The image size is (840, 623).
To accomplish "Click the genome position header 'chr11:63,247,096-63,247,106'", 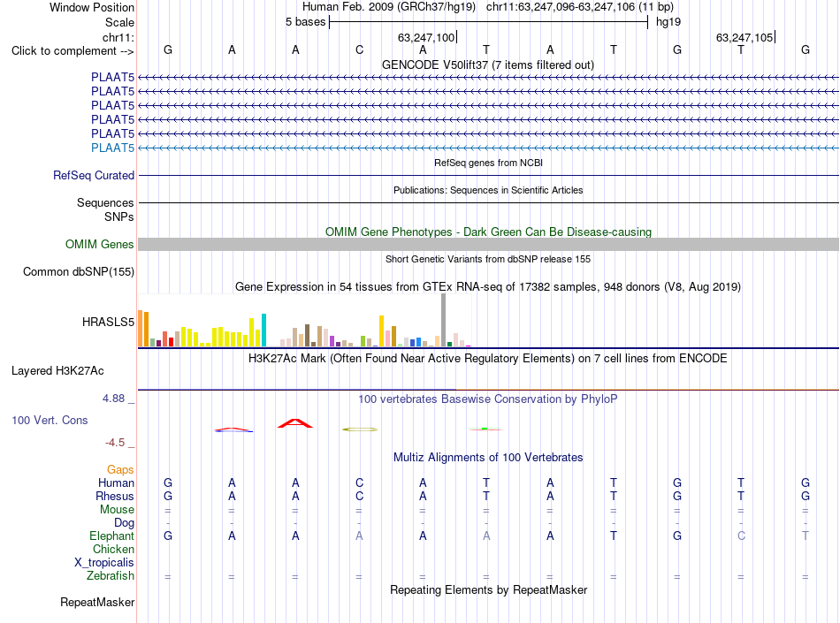I will [x=560, y=7].
